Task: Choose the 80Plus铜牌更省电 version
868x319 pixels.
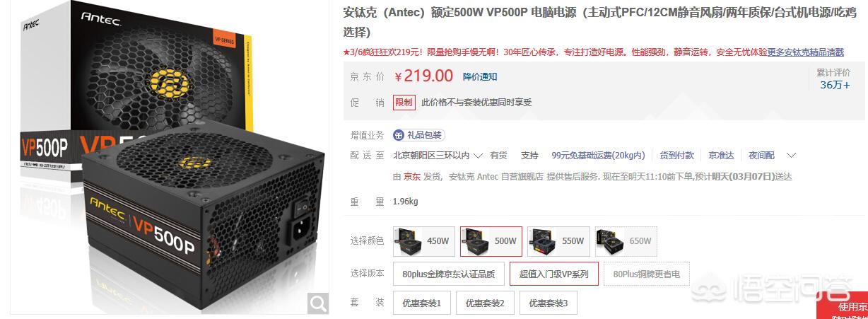Action: (x=646, y=274)
